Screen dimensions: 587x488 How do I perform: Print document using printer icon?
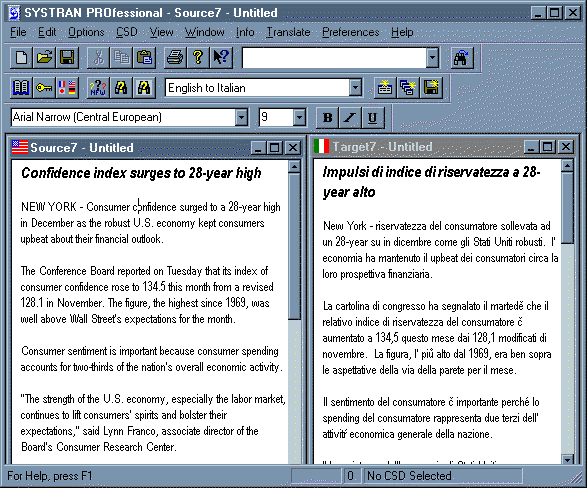point(175,58)
